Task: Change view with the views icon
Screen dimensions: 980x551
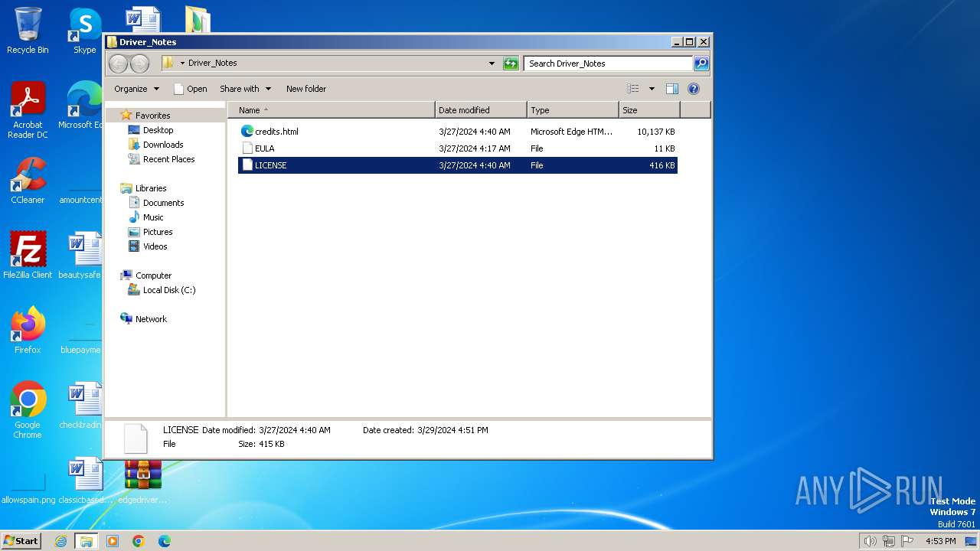Action: click(x=633, y=89)
